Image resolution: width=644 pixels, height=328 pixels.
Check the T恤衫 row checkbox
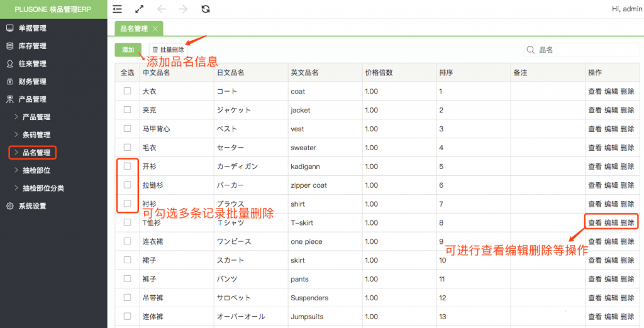click(x=127, y=222)
